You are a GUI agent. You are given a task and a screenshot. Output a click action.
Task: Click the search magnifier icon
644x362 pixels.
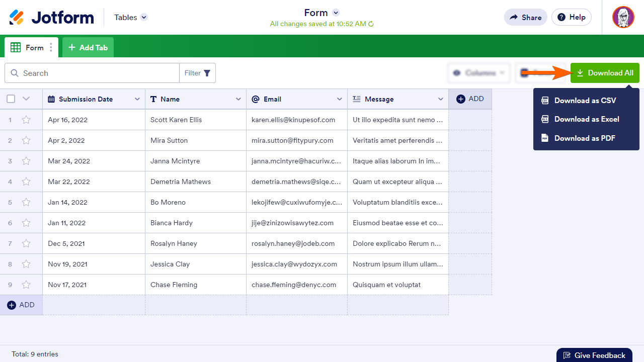click(15, 73)
